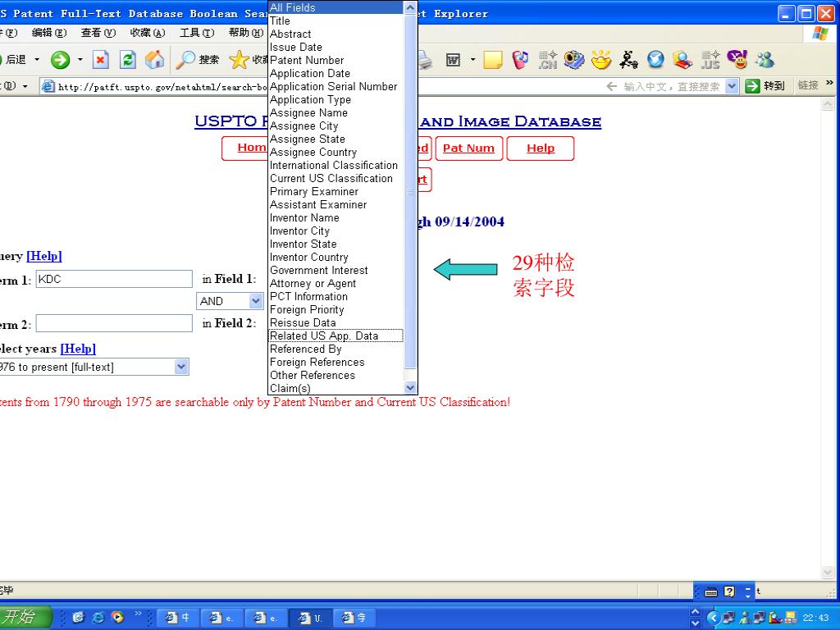The height and width of the screenshot is (630, 840).
Task: Open the Forward button history dropdown arrow
Action: click(80, 59)
